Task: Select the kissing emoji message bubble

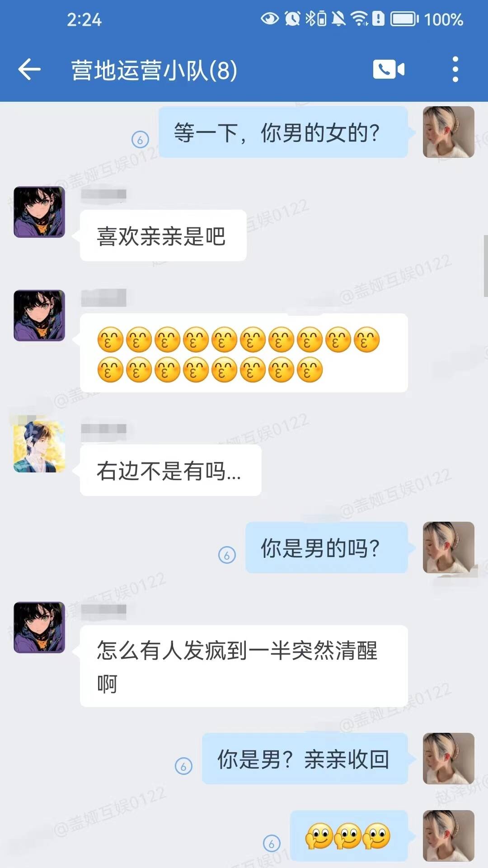Action: pyautogui.click(x=244, y=353)
